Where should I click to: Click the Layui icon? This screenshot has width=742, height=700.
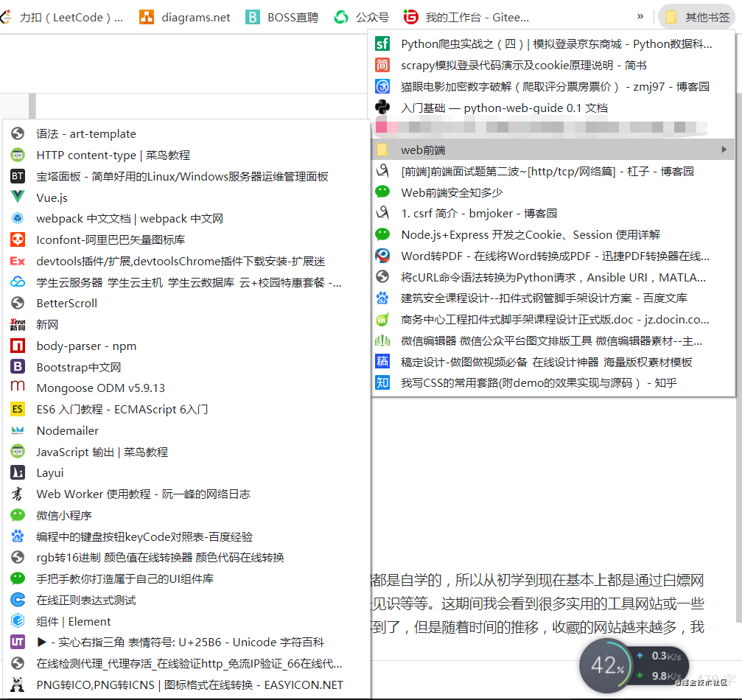coord(18,472)
